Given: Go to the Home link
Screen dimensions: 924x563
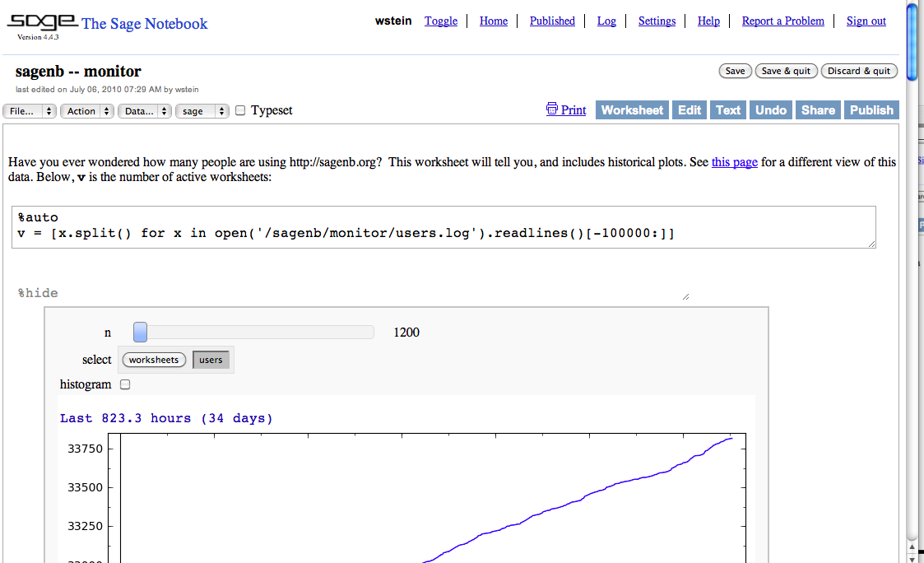Looking at the screenshot, I should (x=493, y=21).
